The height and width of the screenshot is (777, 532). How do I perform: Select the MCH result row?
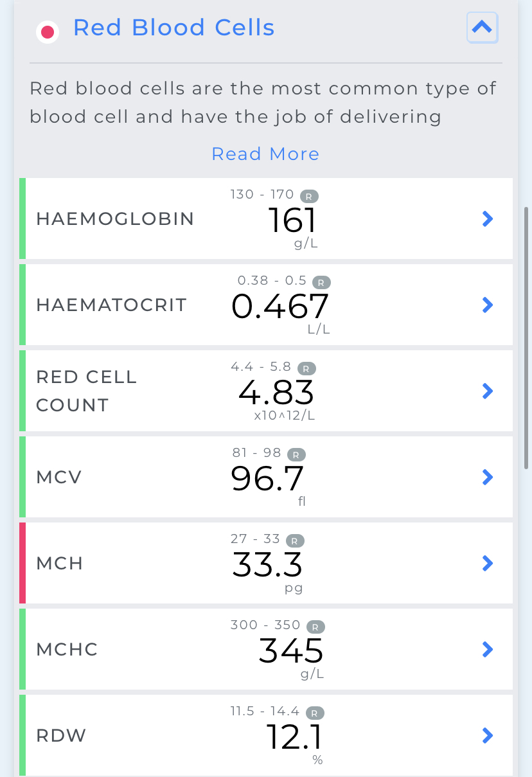pos(266,563)
